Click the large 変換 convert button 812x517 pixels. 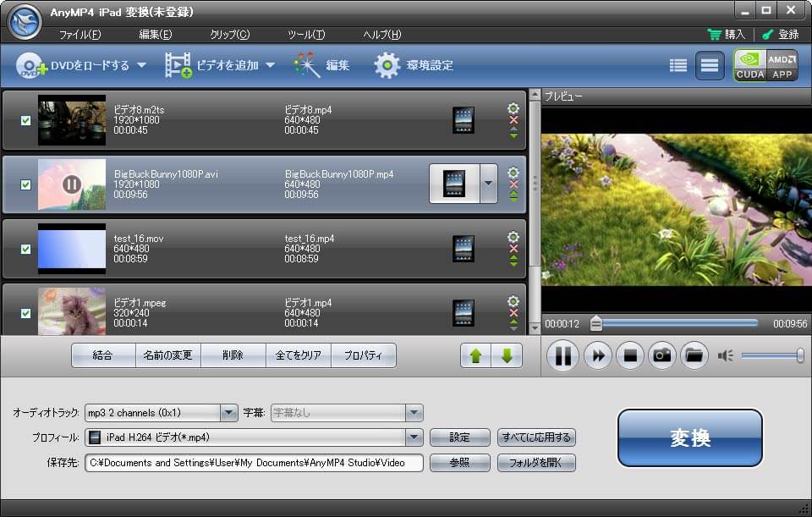(x=689, y=438)
